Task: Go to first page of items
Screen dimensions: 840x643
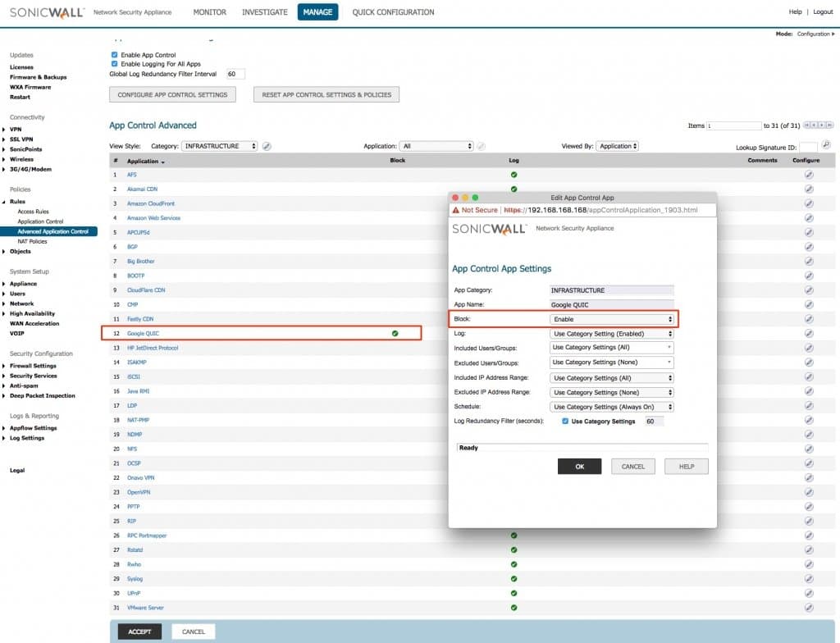Action: pyautogui.click(x=806, y=125)
